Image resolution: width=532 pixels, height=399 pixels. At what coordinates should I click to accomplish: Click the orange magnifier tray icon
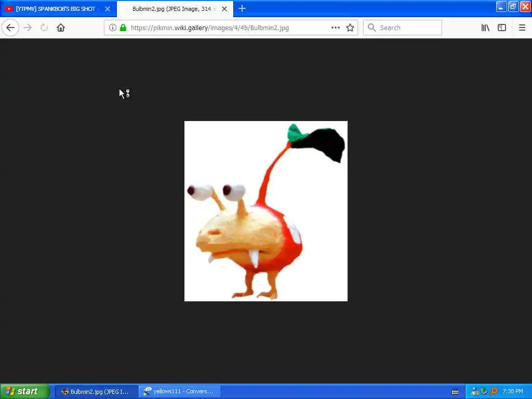pyautogui.click(x=494, y=392)
